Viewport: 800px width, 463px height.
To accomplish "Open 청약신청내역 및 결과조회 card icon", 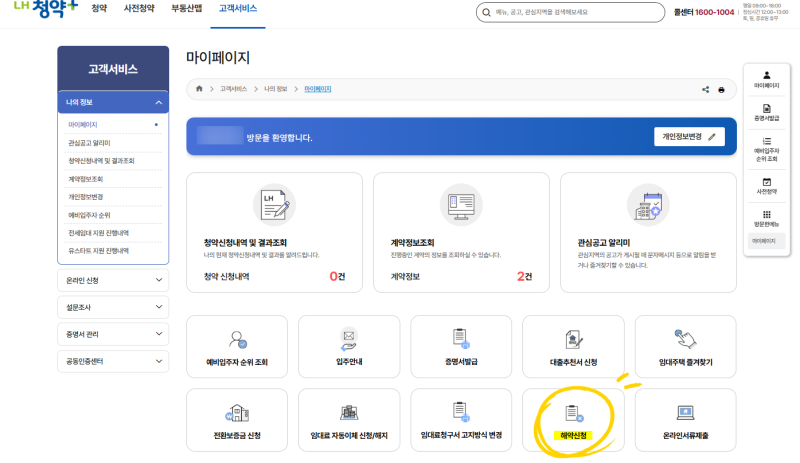I will pyautogui.click(x=274, y=205).
